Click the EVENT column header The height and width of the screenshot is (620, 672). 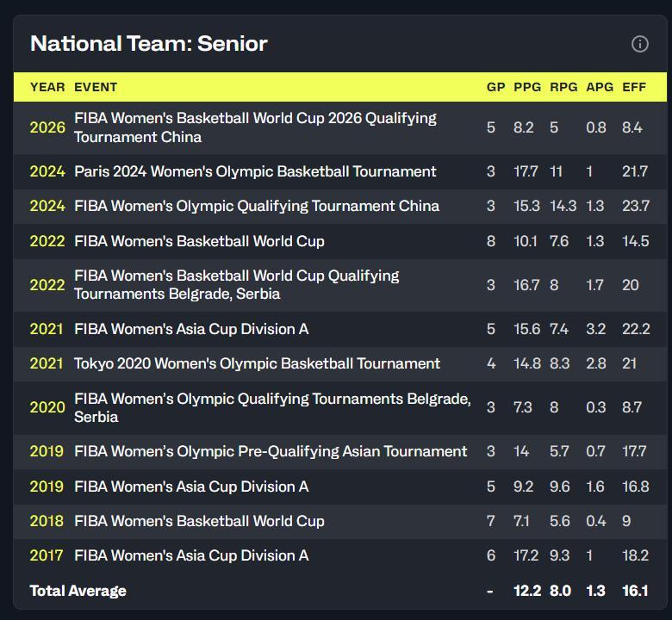coord(96,87)
